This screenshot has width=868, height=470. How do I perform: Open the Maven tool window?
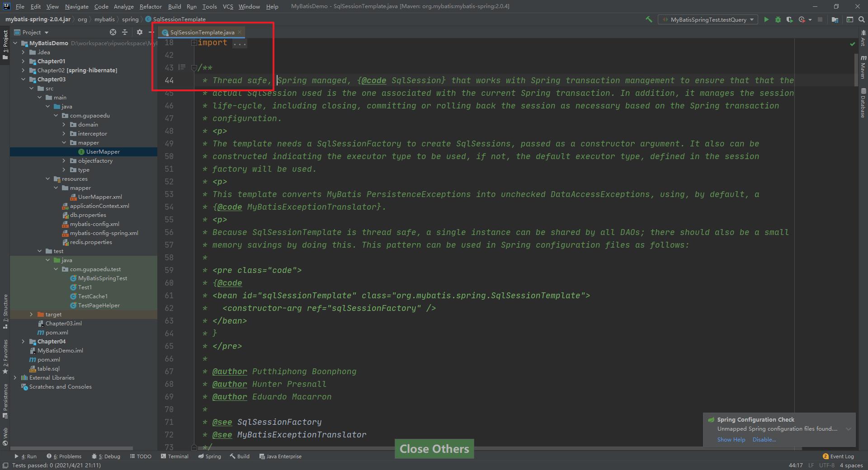863,67
